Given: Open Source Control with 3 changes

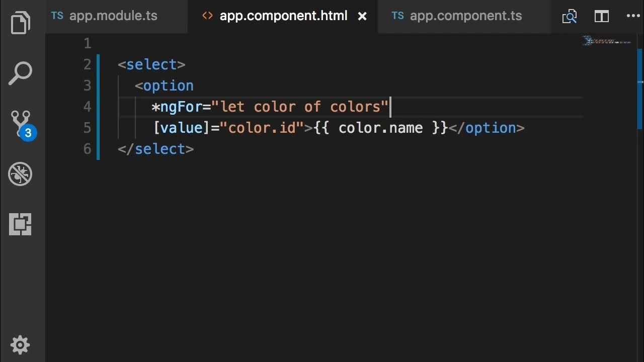Looking at the screenshot, I should (x=21, y=124).
